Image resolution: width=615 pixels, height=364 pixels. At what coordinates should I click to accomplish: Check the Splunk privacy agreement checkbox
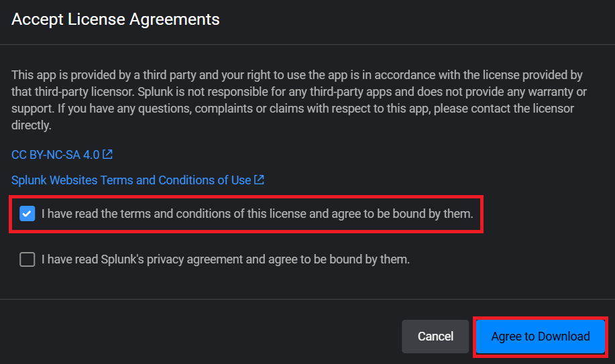[x=27, y=259]
